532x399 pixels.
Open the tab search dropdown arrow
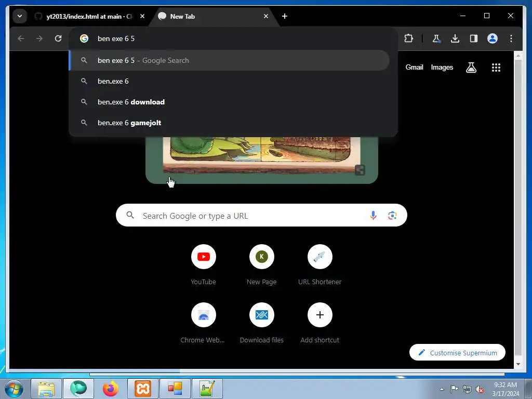click(20, 16)
